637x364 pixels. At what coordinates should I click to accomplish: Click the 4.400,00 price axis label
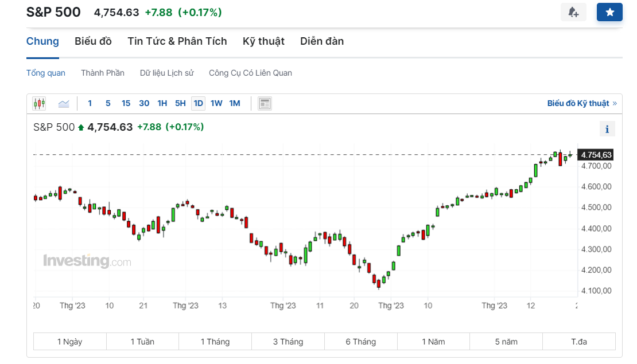[596, 229]
